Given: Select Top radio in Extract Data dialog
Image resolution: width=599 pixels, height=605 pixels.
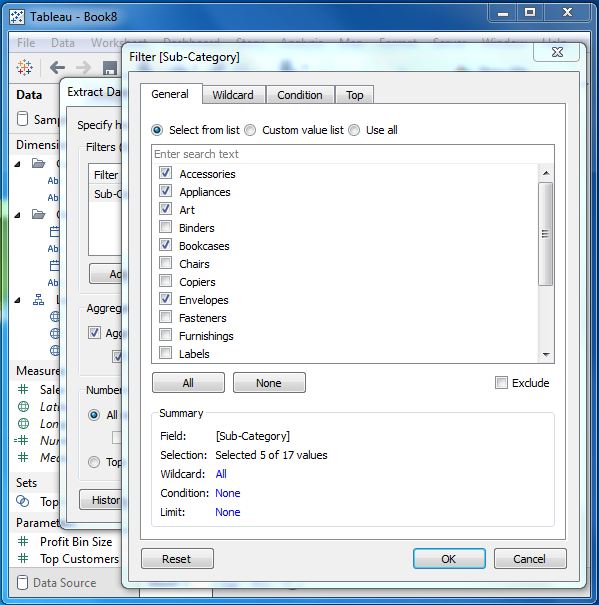Looking at the screenshot, I should 94,462.
